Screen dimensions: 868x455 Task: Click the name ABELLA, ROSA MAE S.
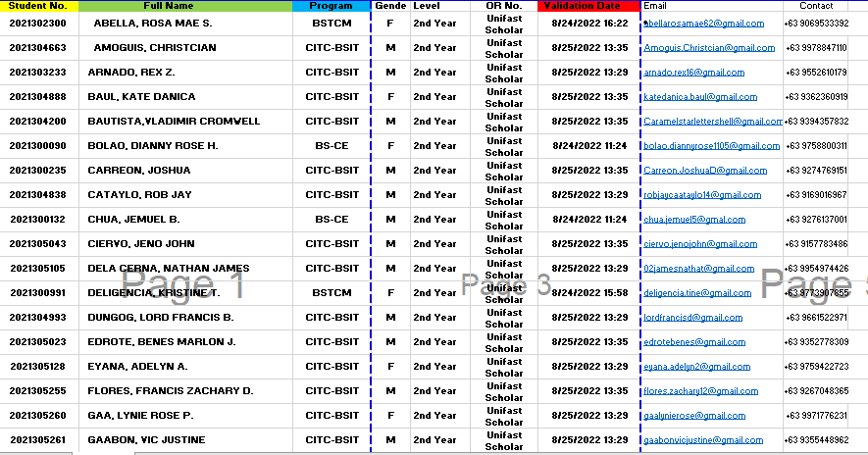click(x=153, y=24)
